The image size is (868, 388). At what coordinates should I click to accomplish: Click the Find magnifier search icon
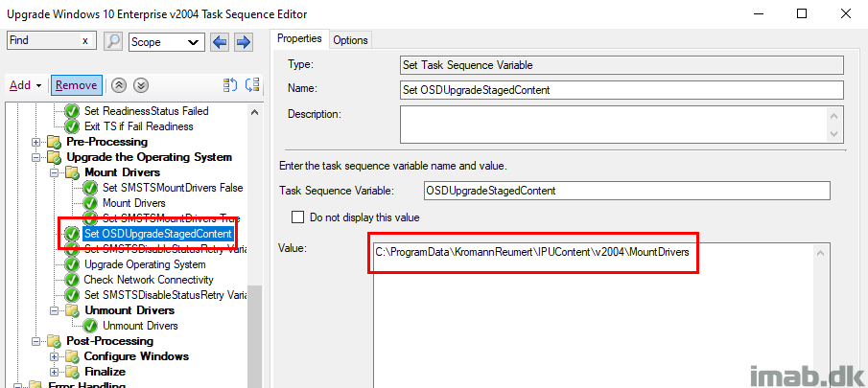[113, 41]
